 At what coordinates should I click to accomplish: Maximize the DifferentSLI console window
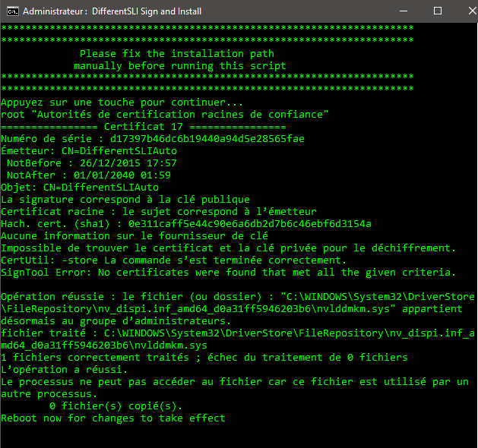tap(438, 11)
